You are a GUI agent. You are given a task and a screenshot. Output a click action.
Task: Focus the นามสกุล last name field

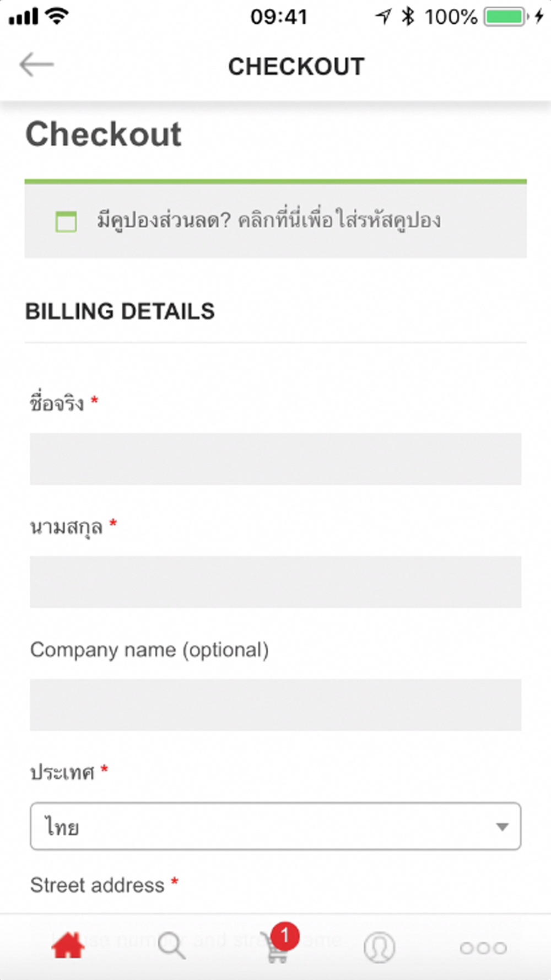[275, 581]
